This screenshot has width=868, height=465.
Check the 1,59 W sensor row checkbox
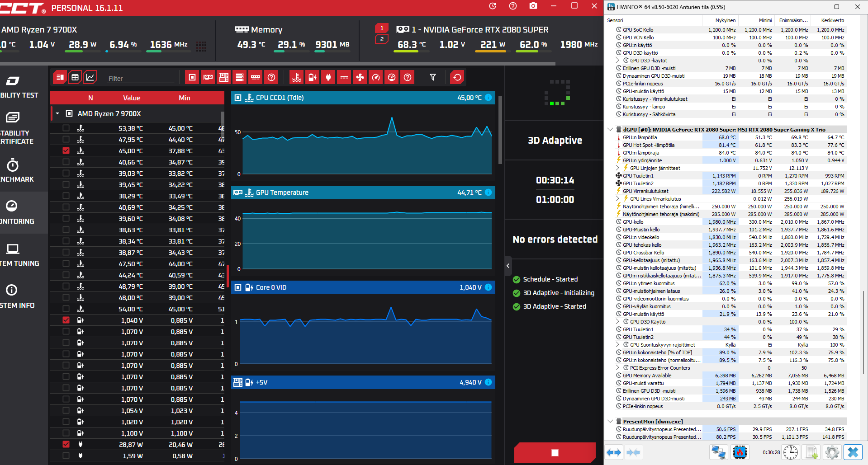point(66,456)
